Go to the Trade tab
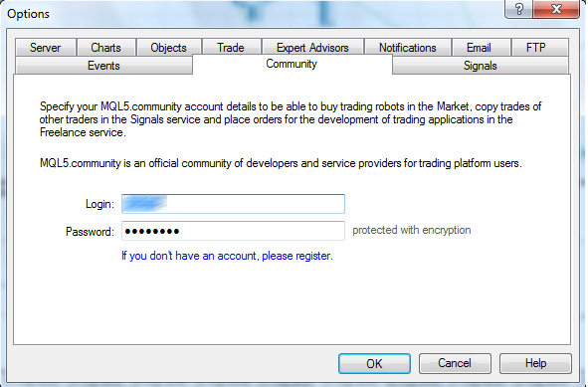 point(231,48)
